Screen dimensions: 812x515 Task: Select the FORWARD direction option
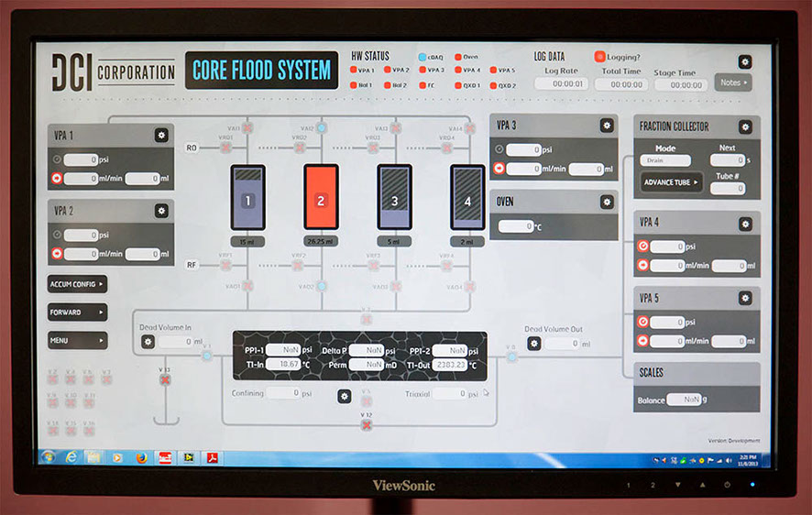(78, 312)
